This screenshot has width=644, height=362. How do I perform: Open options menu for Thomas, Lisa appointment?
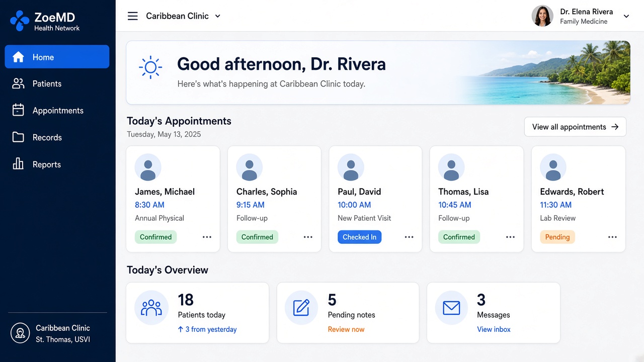pyautogui.click(x=510, y=237)
